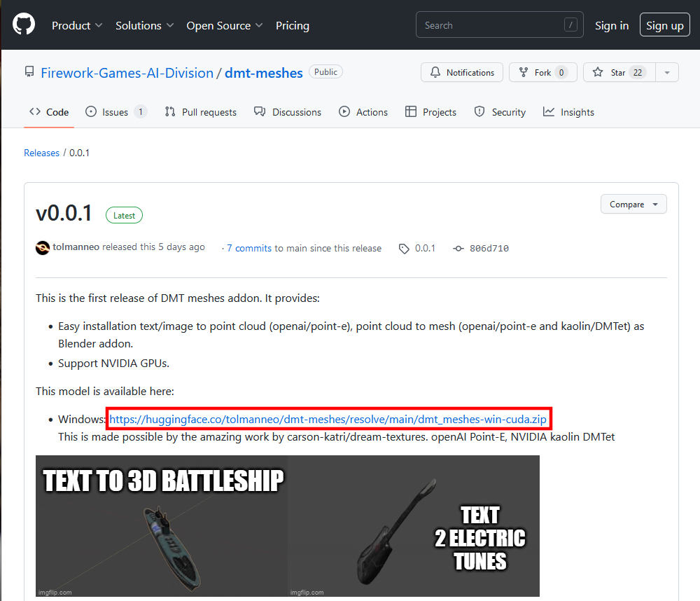Viewport: 700px width, 601px height.
Task: Click the commit icon beside 806d710
Action: tap(458, 249)
